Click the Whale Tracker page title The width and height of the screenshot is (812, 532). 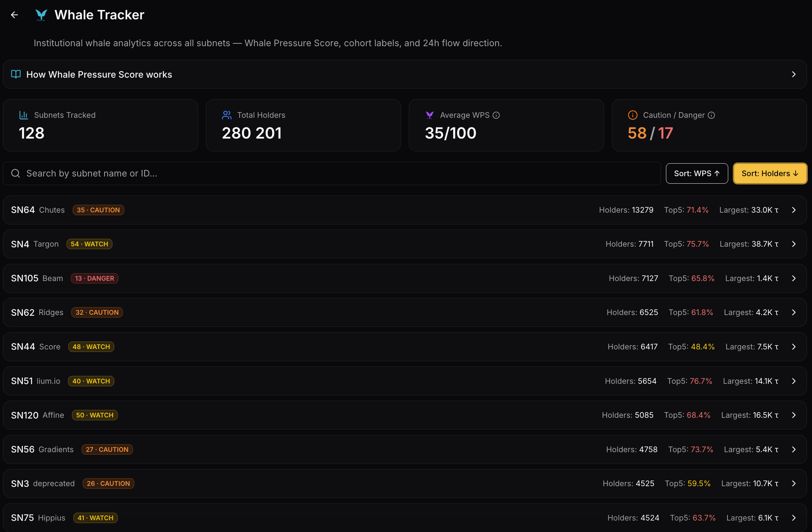click(100, 15)
